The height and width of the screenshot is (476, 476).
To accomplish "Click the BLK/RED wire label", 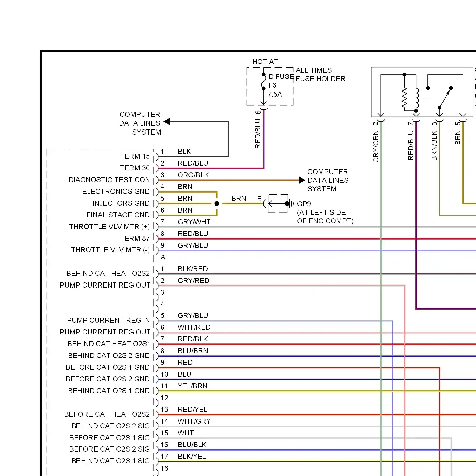I will point(193,269).
